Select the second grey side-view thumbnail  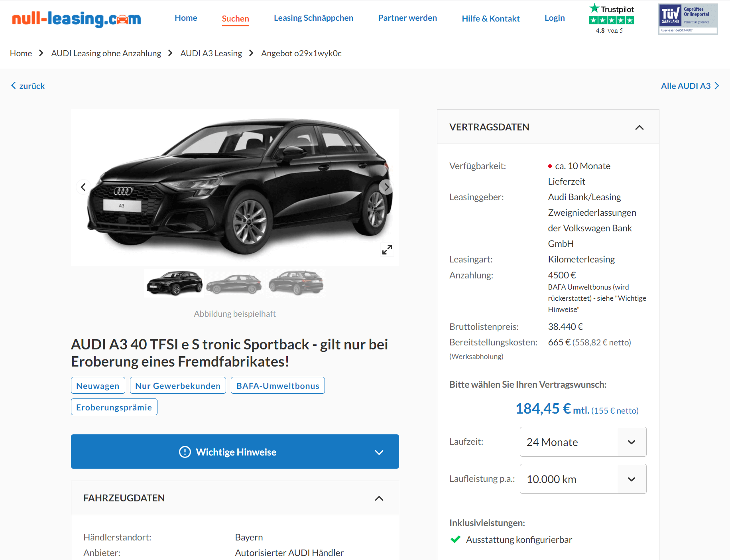[x=234, y=283]
